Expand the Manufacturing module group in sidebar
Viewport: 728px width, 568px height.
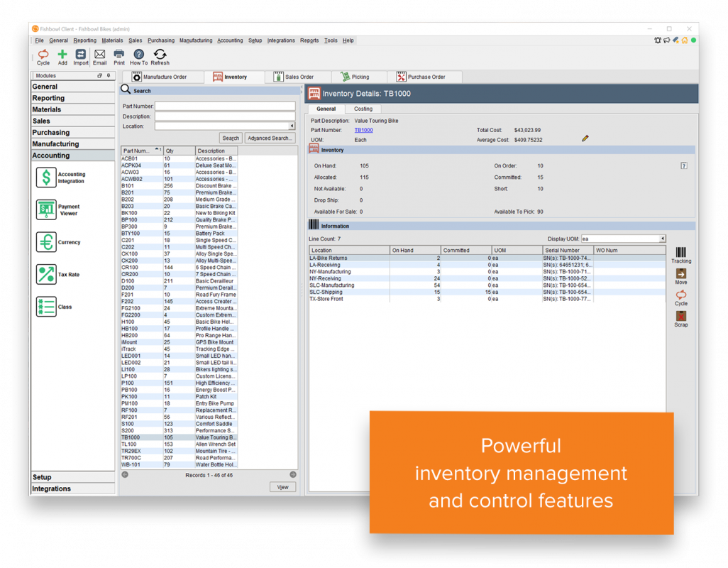click(x=73, y=144)
